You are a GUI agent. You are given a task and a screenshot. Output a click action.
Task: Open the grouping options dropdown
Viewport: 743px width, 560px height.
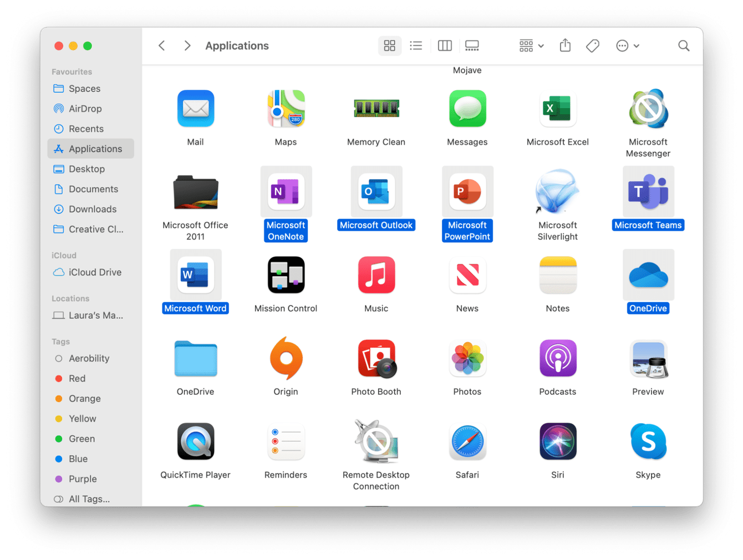click(530, 45)
